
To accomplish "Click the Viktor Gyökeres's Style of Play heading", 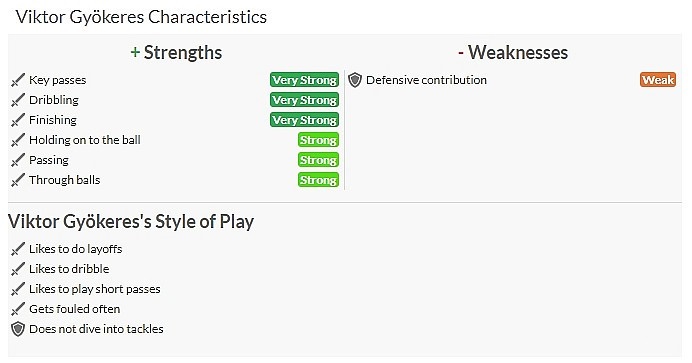I will pos(131,221).
